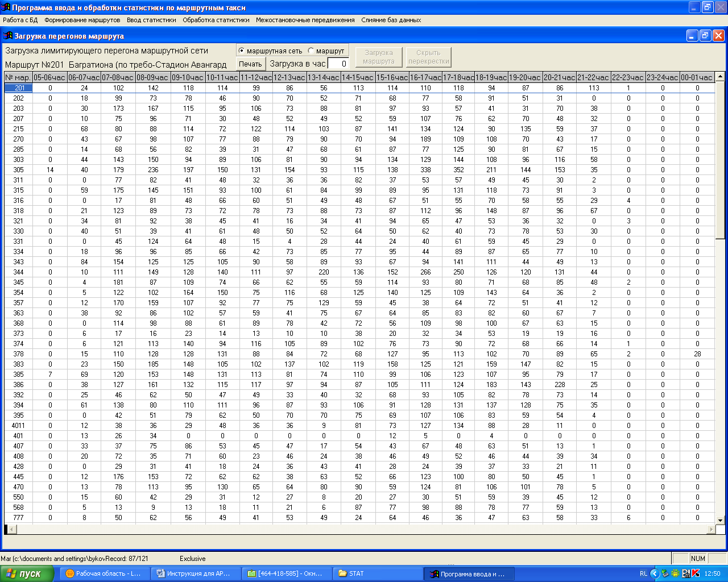This screenshot has height=582, width=728.
Task: Click the Загрузка маршрута button
Action: pos(379,57)
